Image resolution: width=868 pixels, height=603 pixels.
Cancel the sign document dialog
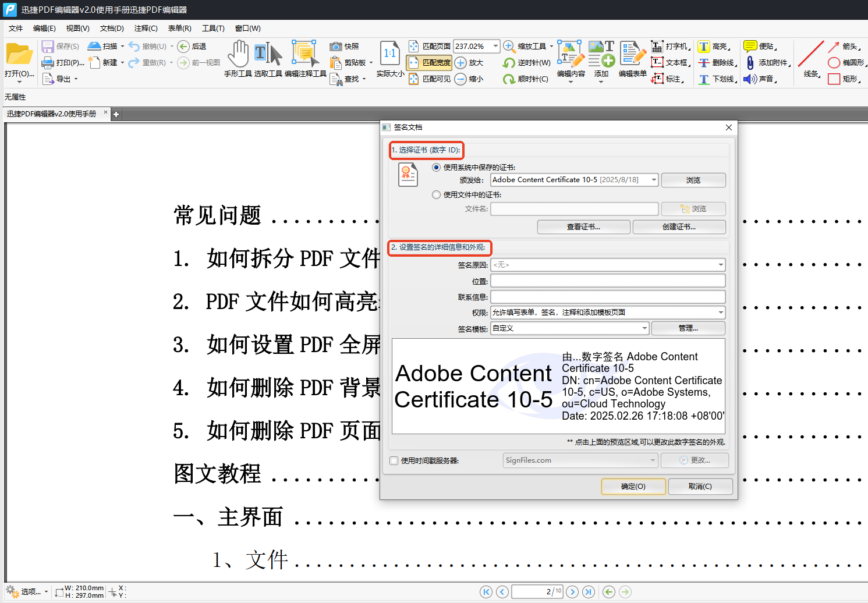pos(700,487)
